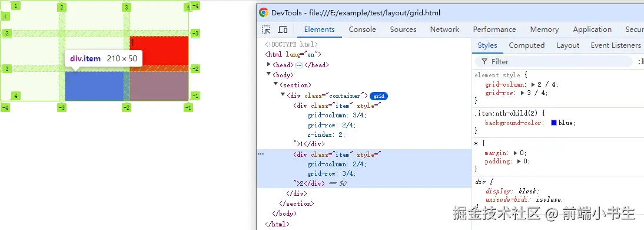Select the second div.item node ending == $0
Viewport: 644px width, 230px height.
coord(364,169)
